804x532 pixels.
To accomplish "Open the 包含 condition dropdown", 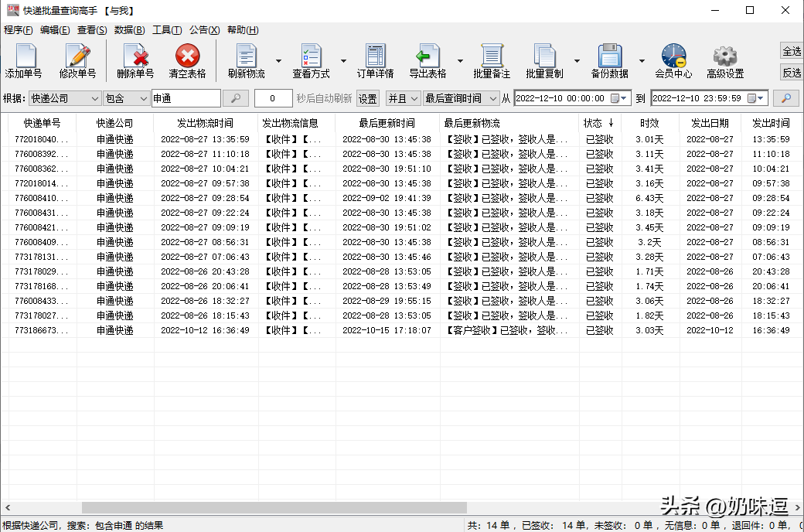I will 126,98.
